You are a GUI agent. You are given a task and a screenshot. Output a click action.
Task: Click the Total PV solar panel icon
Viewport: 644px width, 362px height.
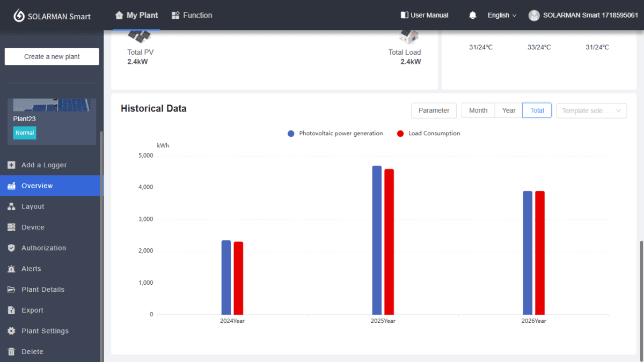[139, 36]
